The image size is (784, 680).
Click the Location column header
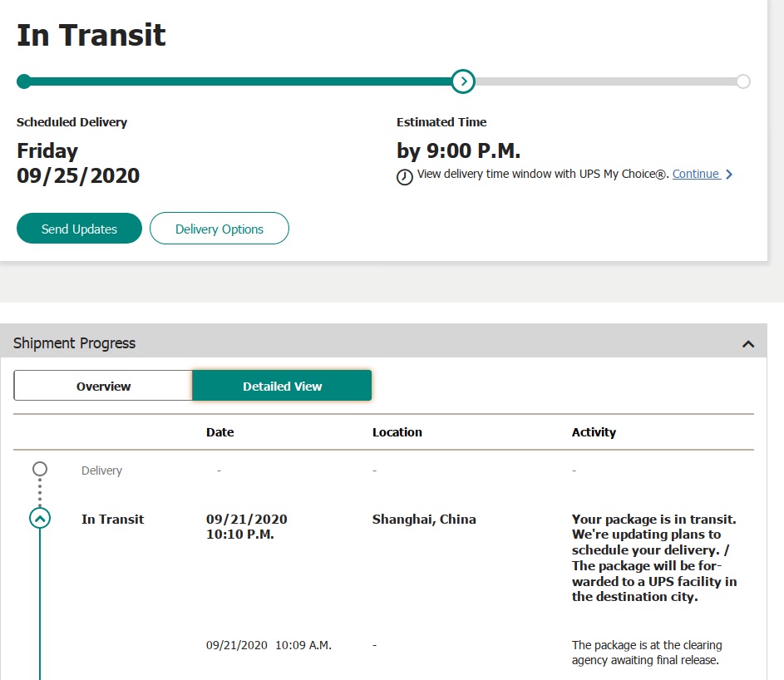tap(397, 432)
